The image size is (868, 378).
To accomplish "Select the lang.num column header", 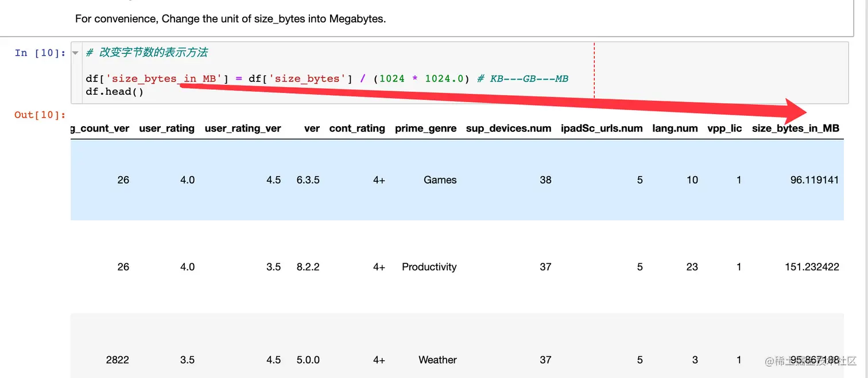I will 675,128.
